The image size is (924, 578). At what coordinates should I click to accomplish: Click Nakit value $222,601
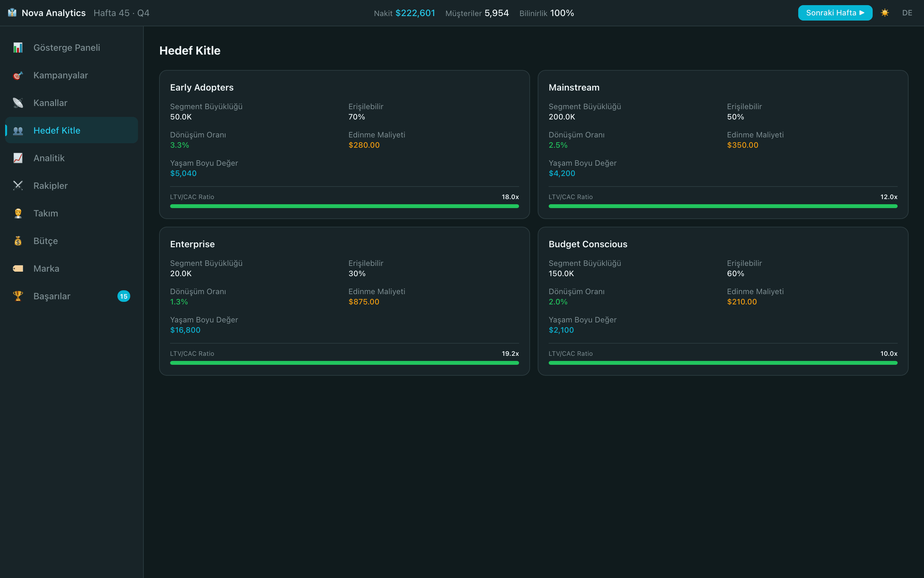[x=415, y=13]
